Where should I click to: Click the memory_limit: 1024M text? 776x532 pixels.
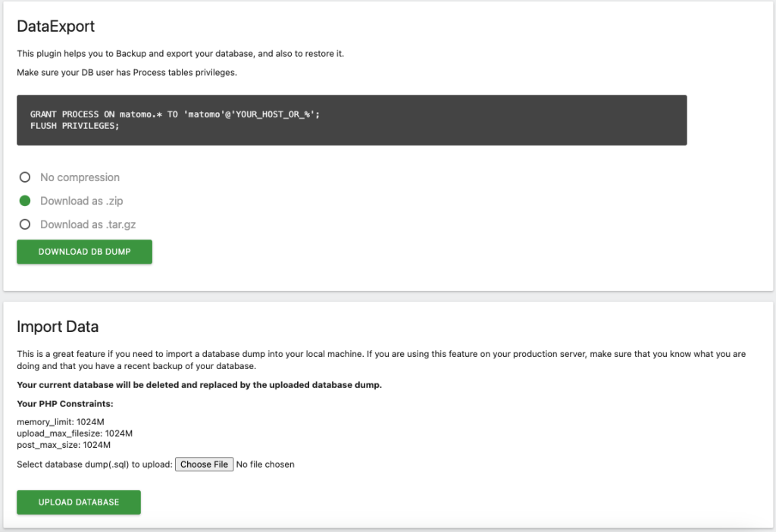(x=60, y=422)
